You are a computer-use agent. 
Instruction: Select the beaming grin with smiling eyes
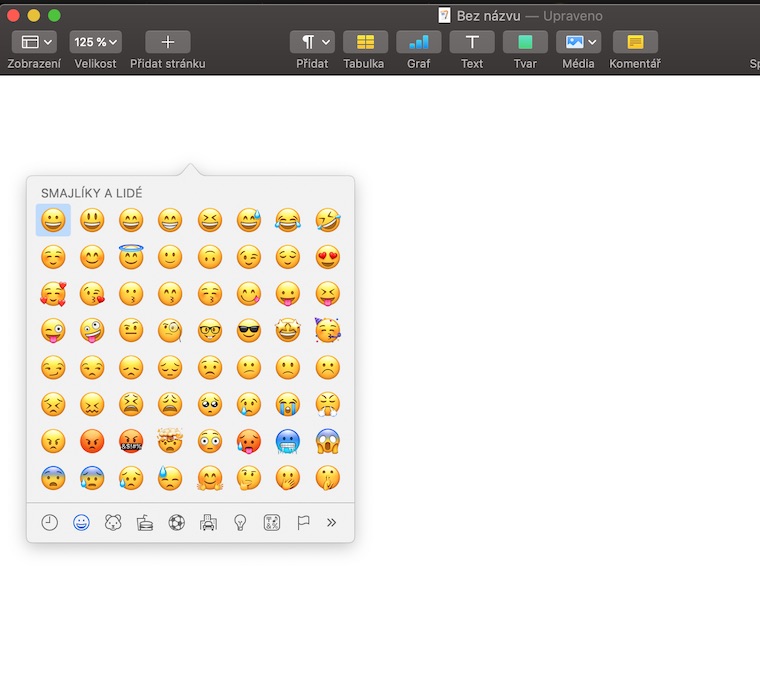[170, 220]
